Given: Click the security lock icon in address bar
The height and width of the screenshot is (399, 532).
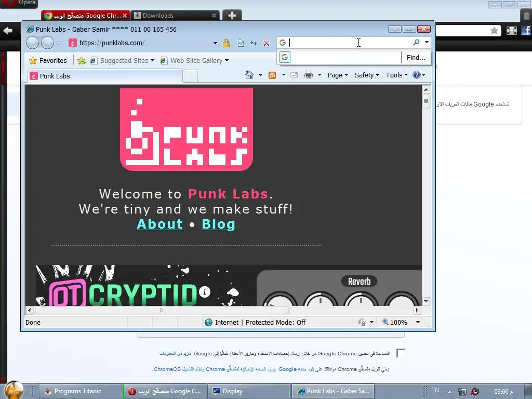Looking at the screenshot, I should [227, 43].
